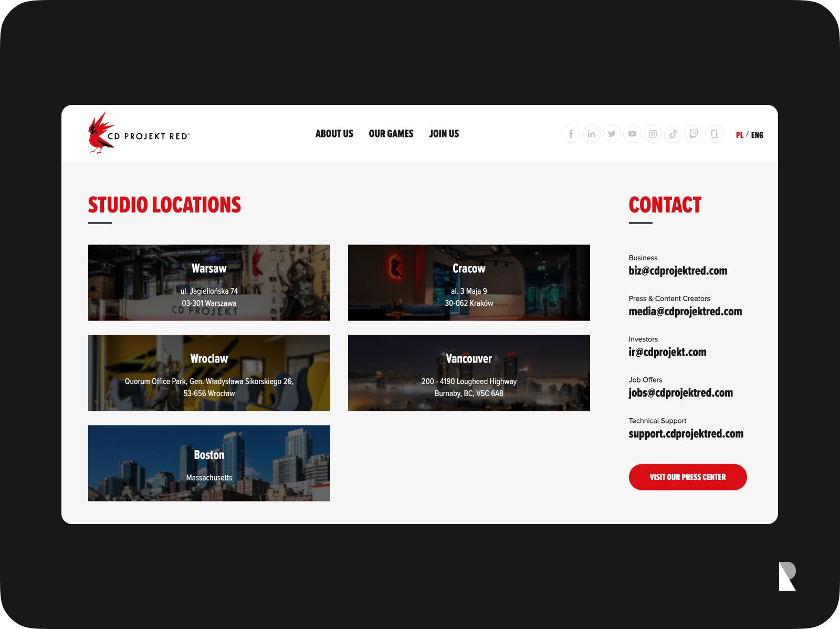Open the Our Games menu
The width and height of the screenshot is (840, 629).
pyautogui.click(x=391, y=134)
